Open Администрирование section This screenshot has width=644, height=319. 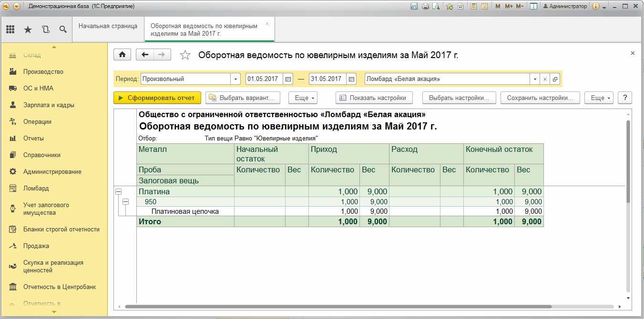pyautogui.click(x=52, y=172)
